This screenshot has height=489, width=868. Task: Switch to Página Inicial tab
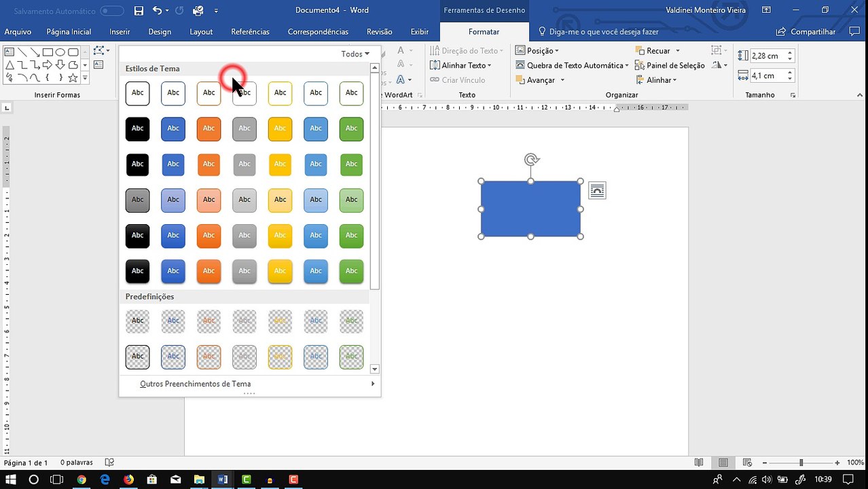tap(69, 31)
